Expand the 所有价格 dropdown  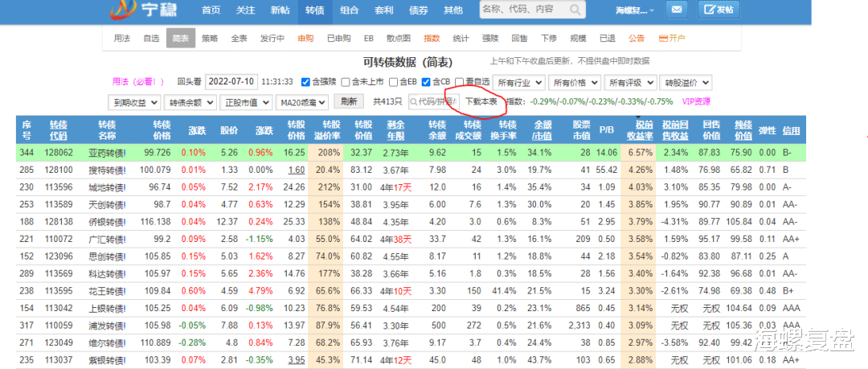(x=575, y=83)
